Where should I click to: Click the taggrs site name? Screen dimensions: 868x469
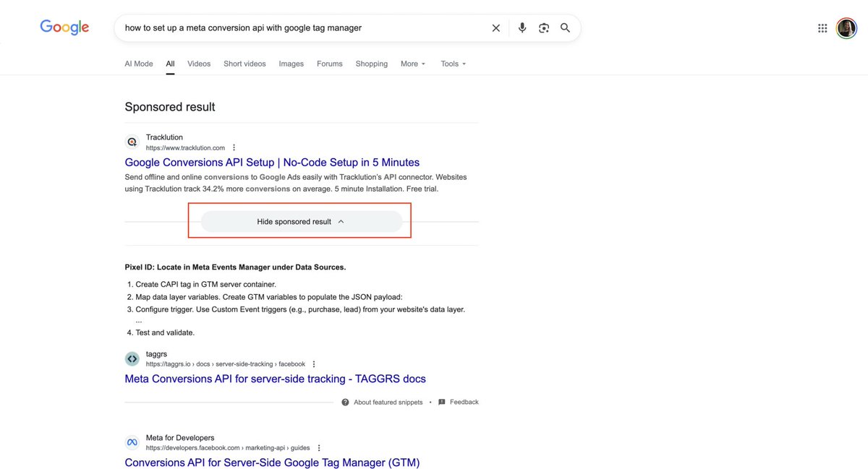point(156,354)
